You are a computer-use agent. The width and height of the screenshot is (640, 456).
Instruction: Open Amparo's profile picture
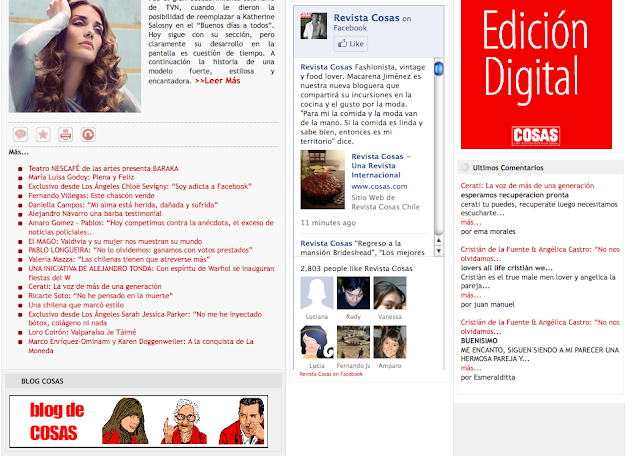390,342
